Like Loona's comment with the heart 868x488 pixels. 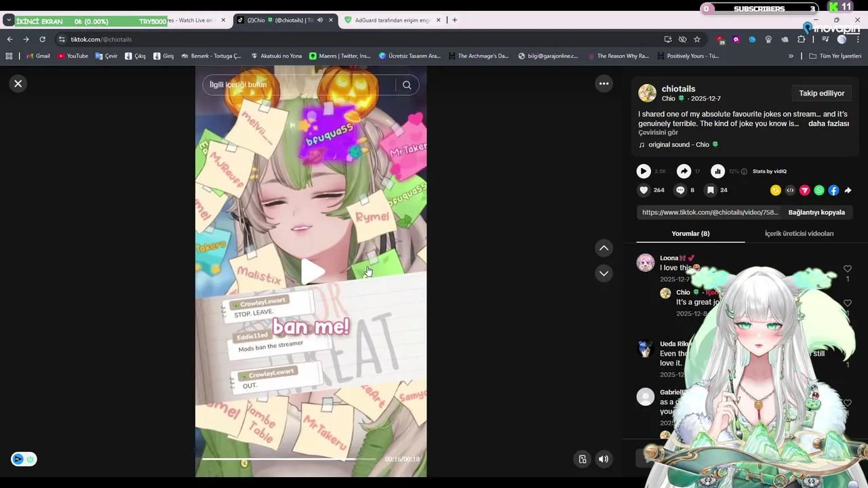point(847,269)
